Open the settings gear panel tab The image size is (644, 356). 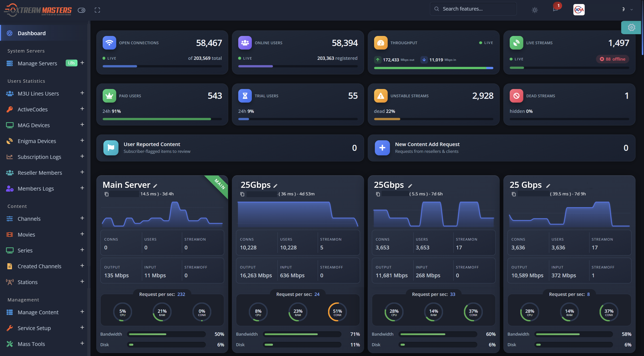[x=631, y=27]
